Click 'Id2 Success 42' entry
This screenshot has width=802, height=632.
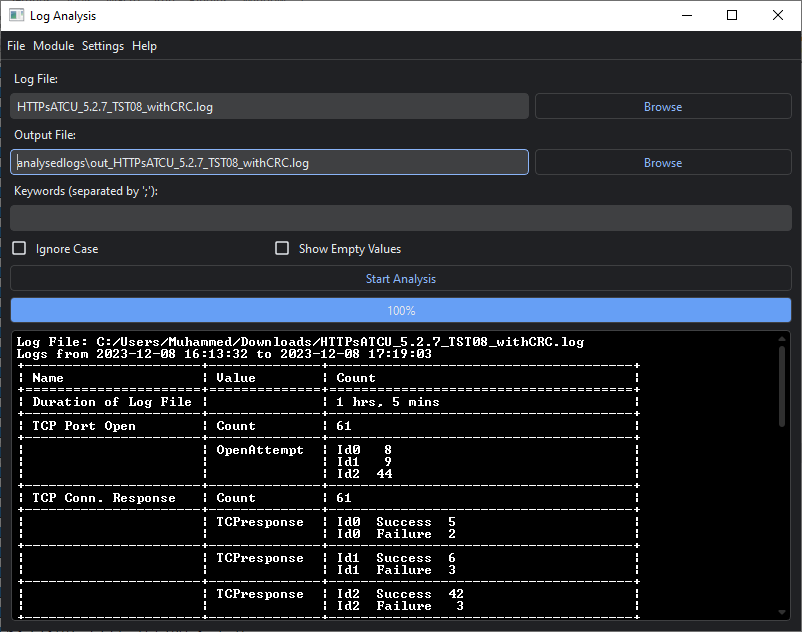point(400,594)
